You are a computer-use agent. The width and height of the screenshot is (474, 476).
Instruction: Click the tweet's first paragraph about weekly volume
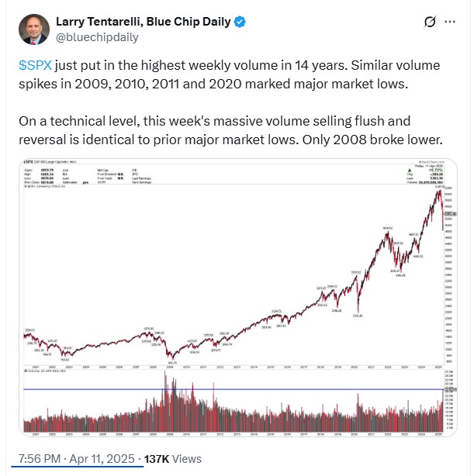[229, 74]
